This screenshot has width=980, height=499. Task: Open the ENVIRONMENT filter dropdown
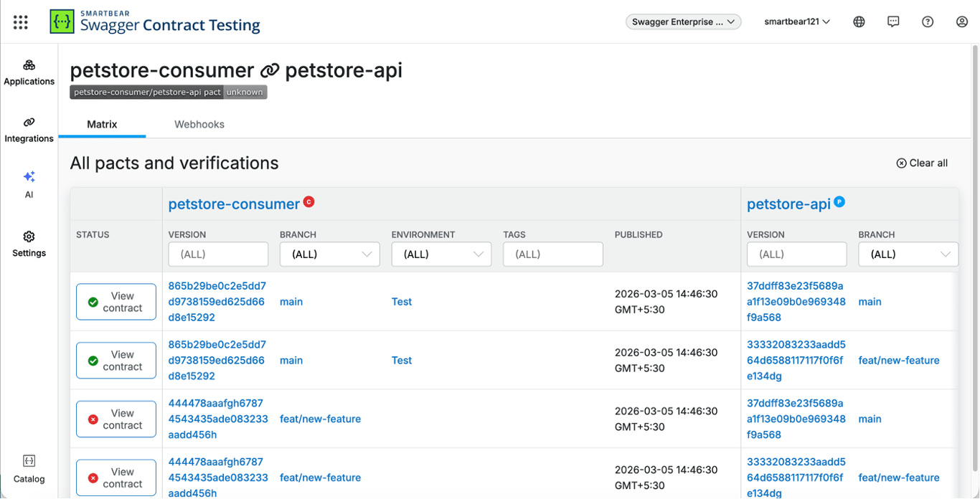441,255
